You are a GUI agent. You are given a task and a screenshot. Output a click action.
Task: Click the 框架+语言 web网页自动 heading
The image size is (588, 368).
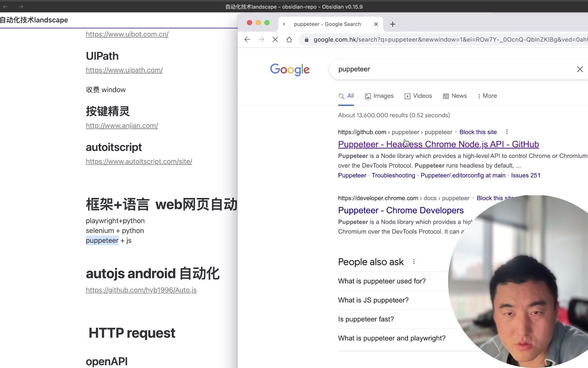162,204
